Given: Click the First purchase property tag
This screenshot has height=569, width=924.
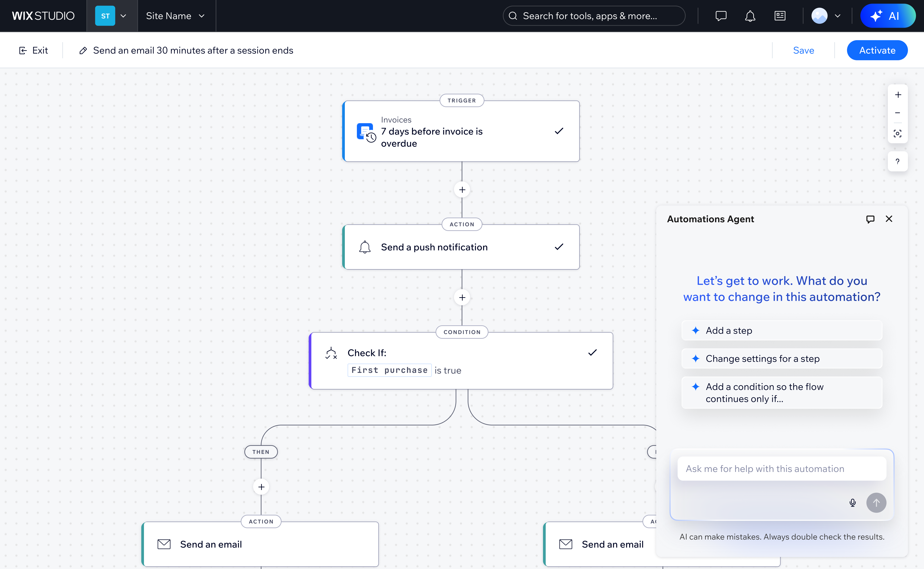Looking at the screenshot, I should click(389, 370).
